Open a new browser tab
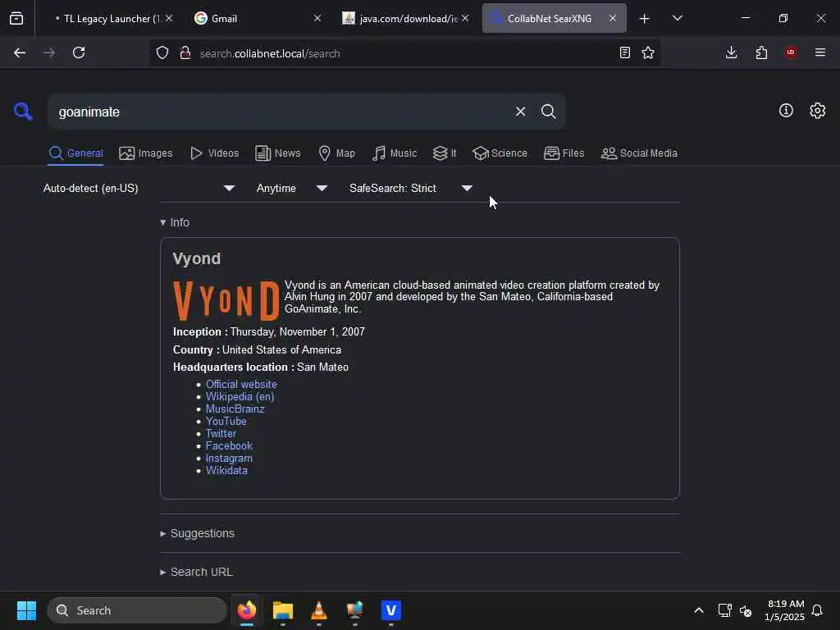The image size is (840, 630). [x=645, y=19]
